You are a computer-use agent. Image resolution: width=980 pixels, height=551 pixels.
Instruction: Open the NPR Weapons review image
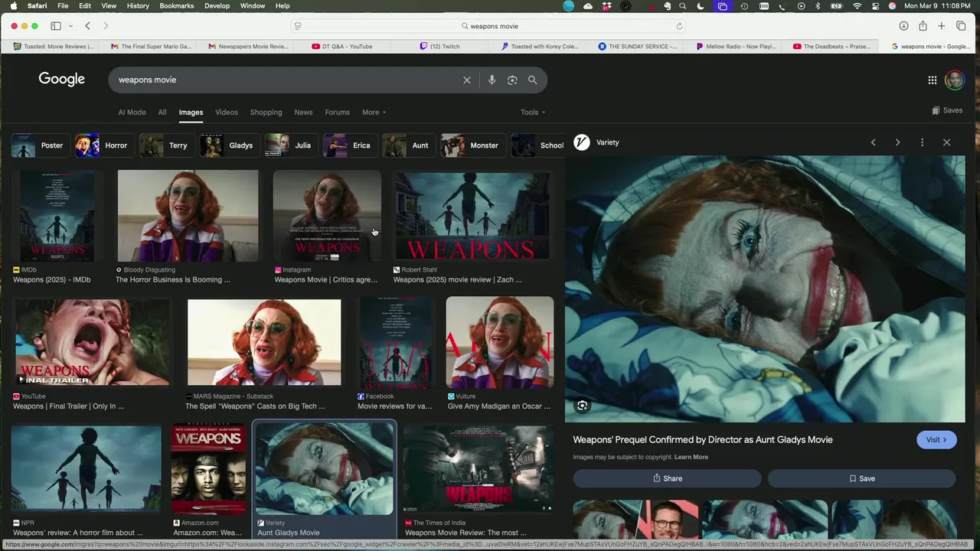point(87,468)
